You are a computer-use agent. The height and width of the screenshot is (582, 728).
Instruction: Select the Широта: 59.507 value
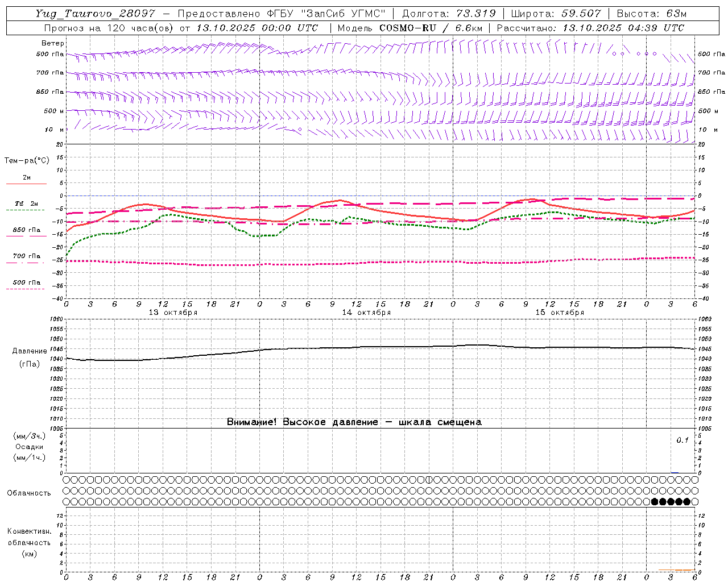[x=556, y=14]
